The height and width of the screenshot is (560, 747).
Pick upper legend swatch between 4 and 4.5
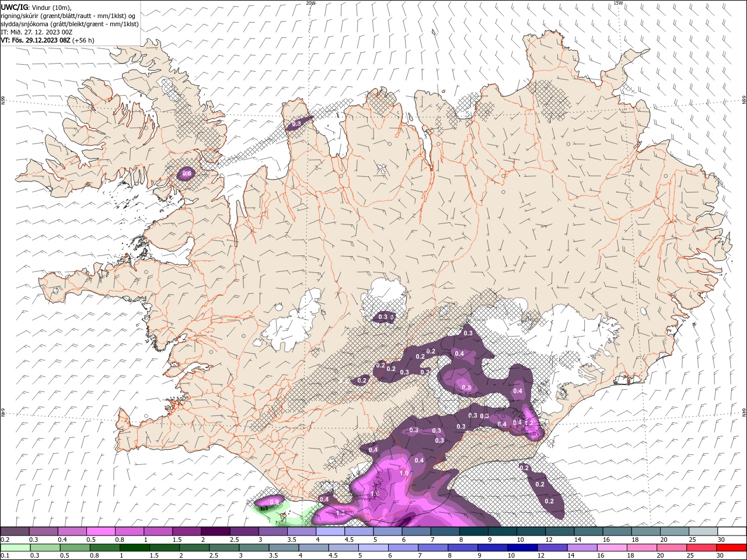pyautogui.click(x=330, y=531)
